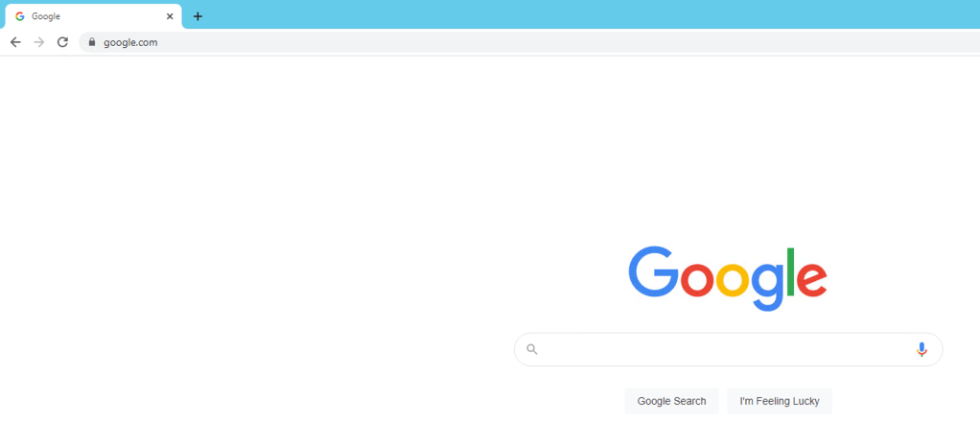
Task: Click the google.com URL text
Action: tap(130, 42)
